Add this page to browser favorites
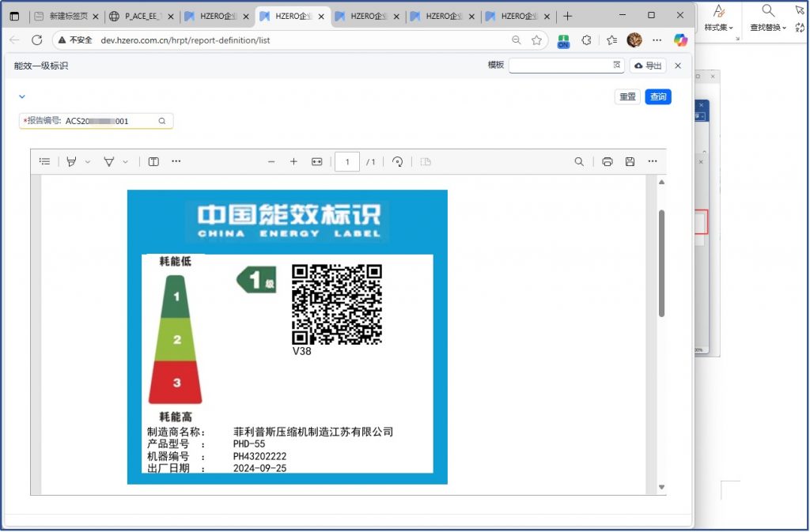Viewport: 810px width, 532px height. (536, 40)
